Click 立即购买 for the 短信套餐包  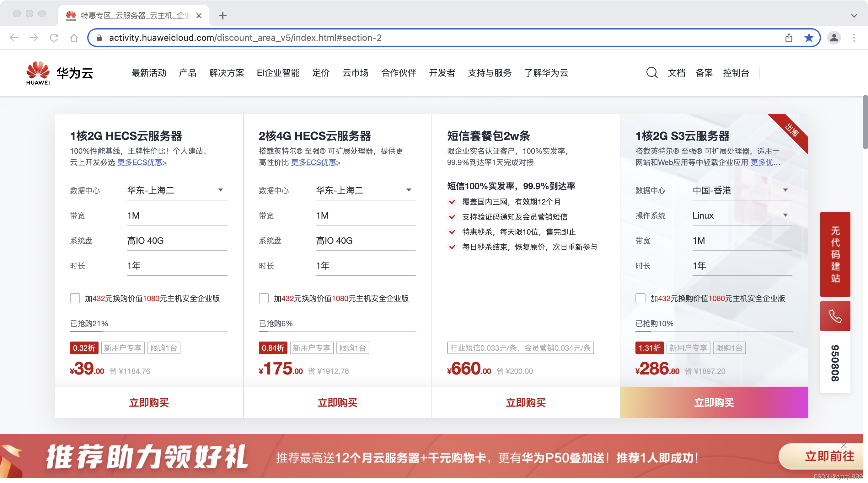click(x=525, y=402)
